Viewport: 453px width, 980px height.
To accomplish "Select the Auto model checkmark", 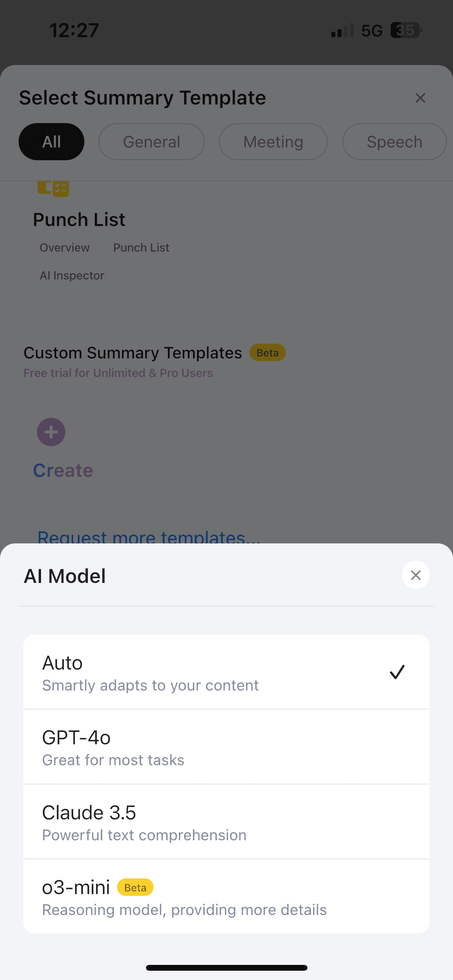I will (397, 672).
